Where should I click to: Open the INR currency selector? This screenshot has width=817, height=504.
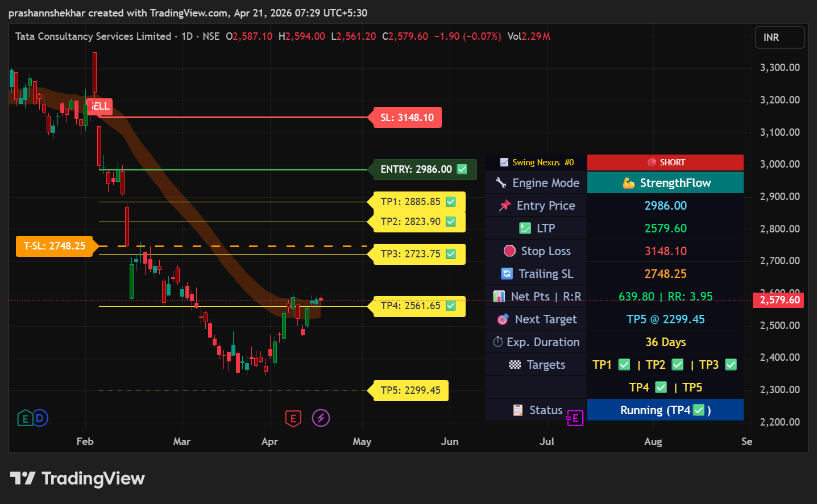[780, 38]
